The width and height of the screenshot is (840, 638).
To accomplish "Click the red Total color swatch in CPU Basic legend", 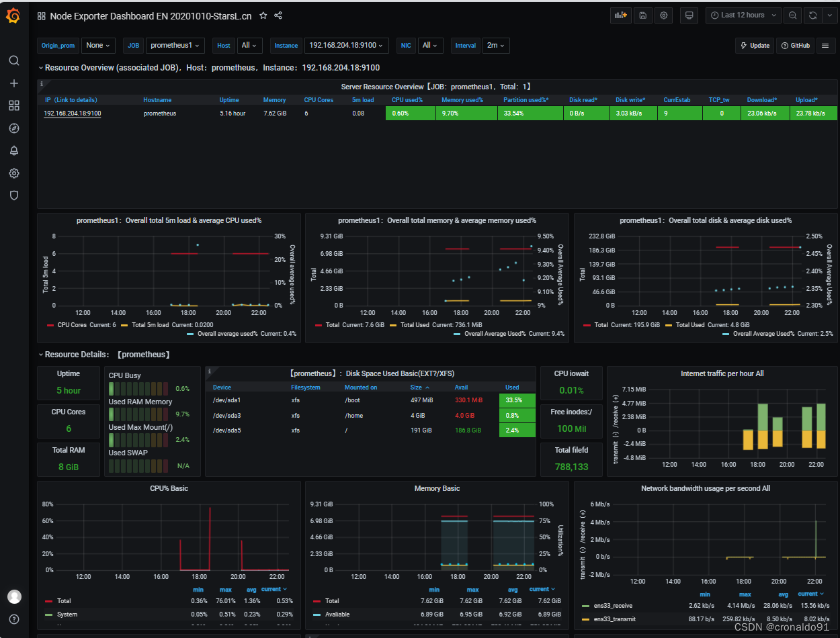I will [49, 601].
